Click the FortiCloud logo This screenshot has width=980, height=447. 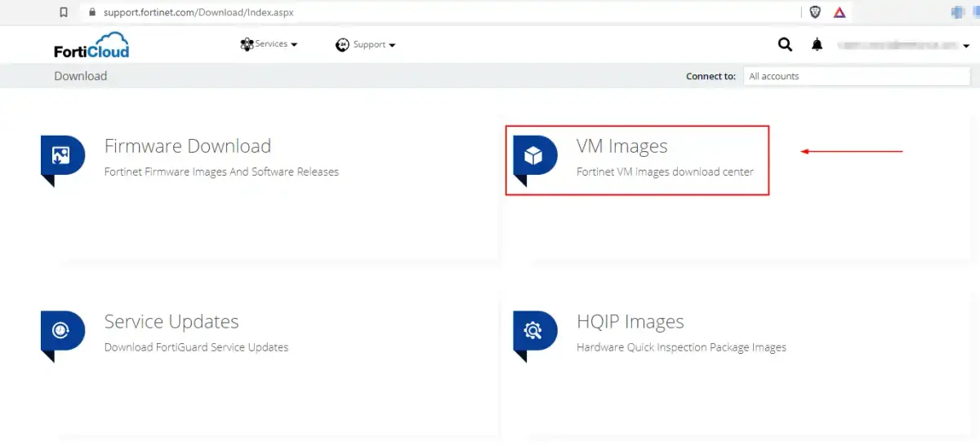91,45
